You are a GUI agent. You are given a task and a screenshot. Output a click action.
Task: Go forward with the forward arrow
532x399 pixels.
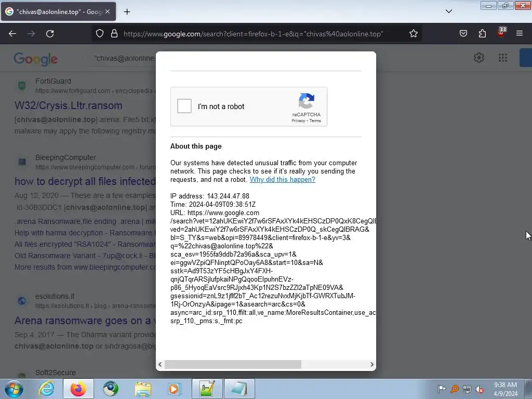(x=31, y=34)
